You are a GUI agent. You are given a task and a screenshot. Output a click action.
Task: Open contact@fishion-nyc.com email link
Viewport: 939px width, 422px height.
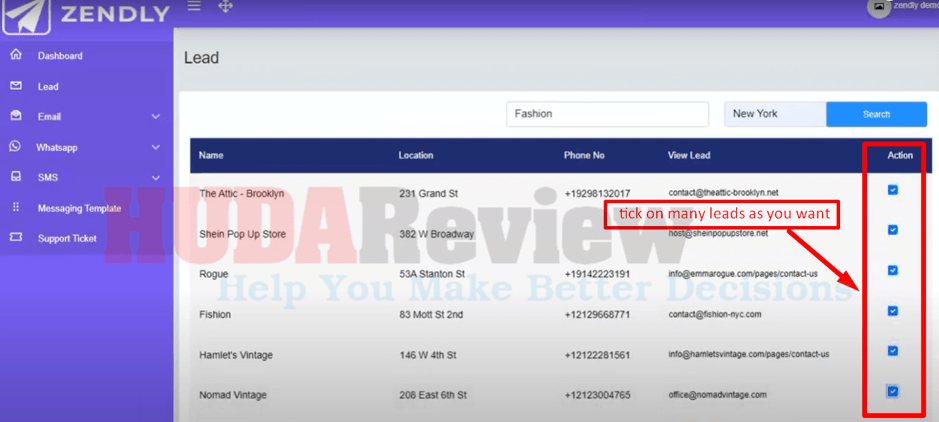pyautogui.click(x=714, y=314)
